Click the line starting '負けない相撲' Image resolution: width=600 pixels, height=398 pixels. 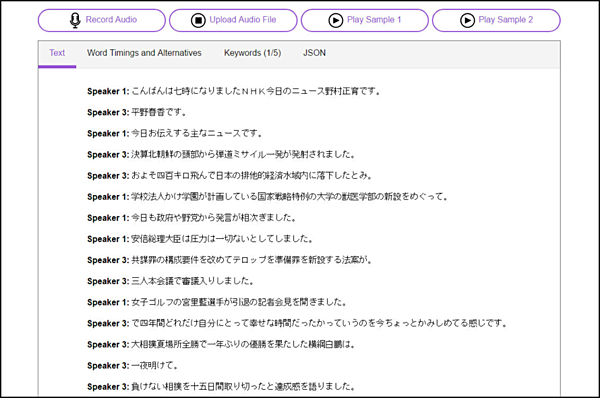pos(222,387)
